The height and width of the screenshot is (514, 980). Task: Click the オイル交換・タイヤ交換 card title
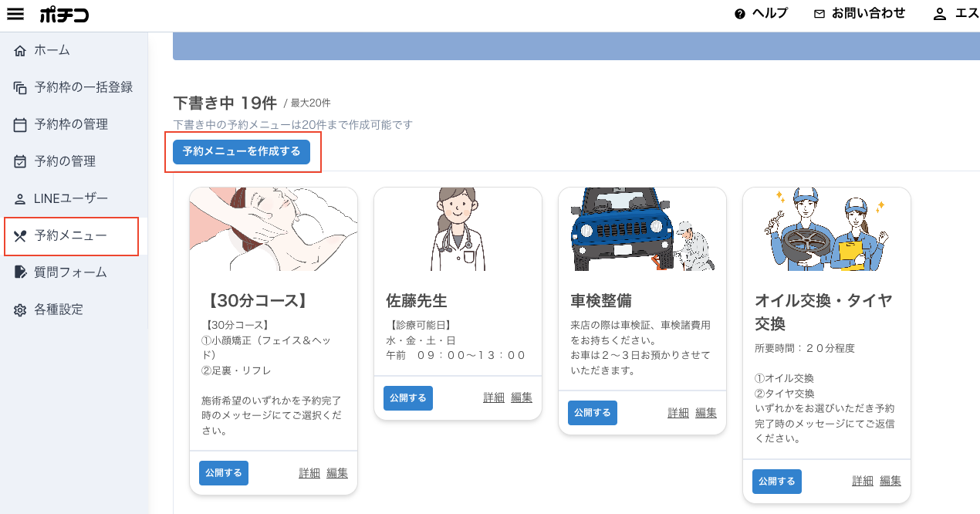[x=823, y=312]
